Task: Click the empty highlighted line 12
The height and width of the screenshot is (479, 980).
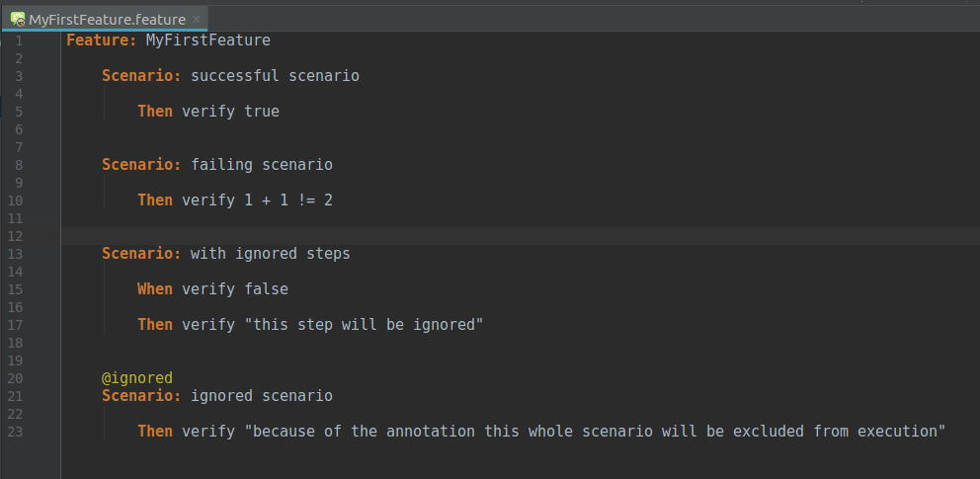Action: click(x=520, y=236)
